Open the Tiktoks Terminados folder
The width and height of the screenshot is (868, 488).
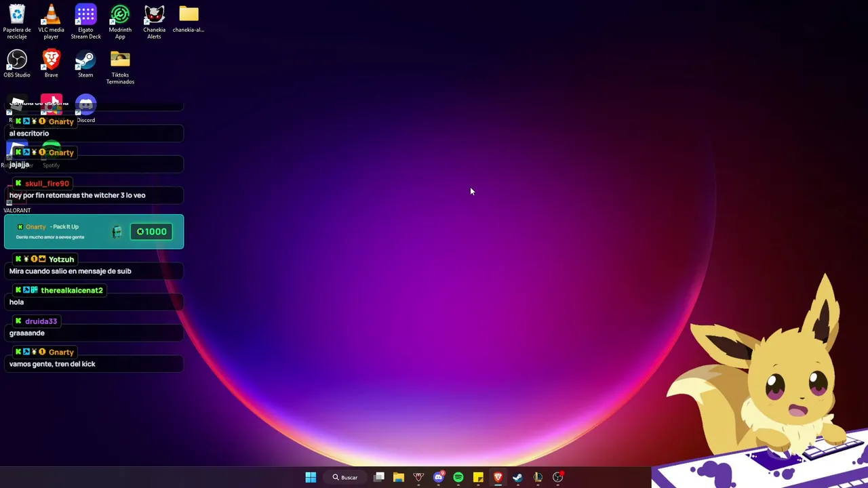[x=120, y=67]
